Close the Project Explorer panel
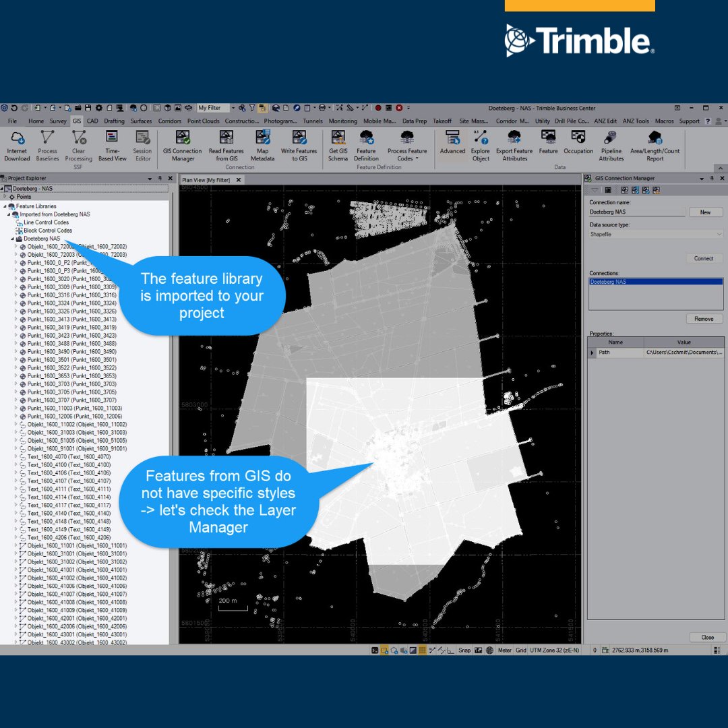Screen dimensions: 728x728 click(x=171, y=178)
